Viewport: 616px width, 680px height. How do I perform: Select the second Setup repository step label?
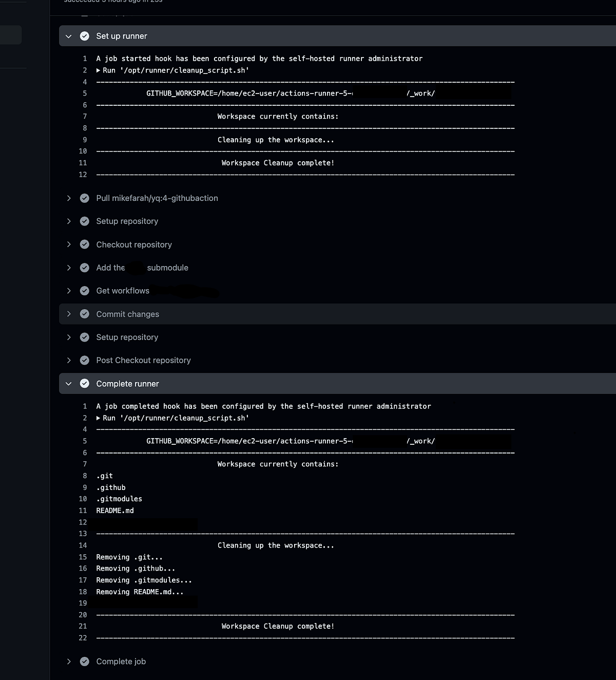127,337
